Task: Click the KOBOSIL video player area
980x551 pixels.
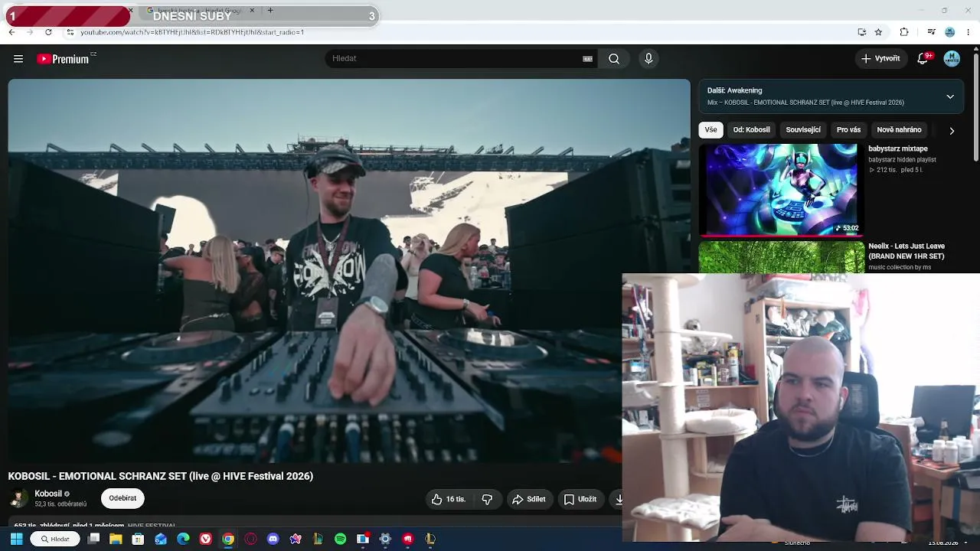Action: 349,271
